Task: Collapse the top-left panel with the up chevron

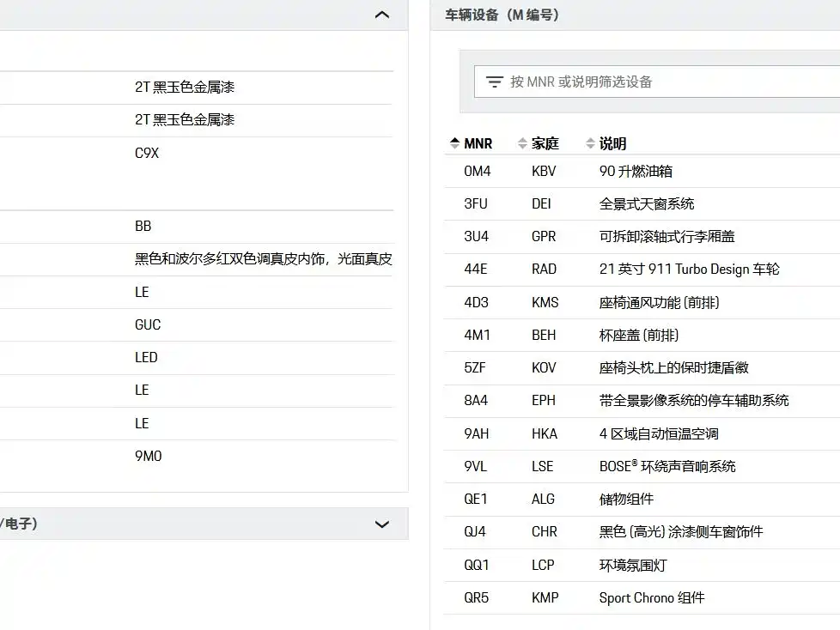Action: coord(382,15)
